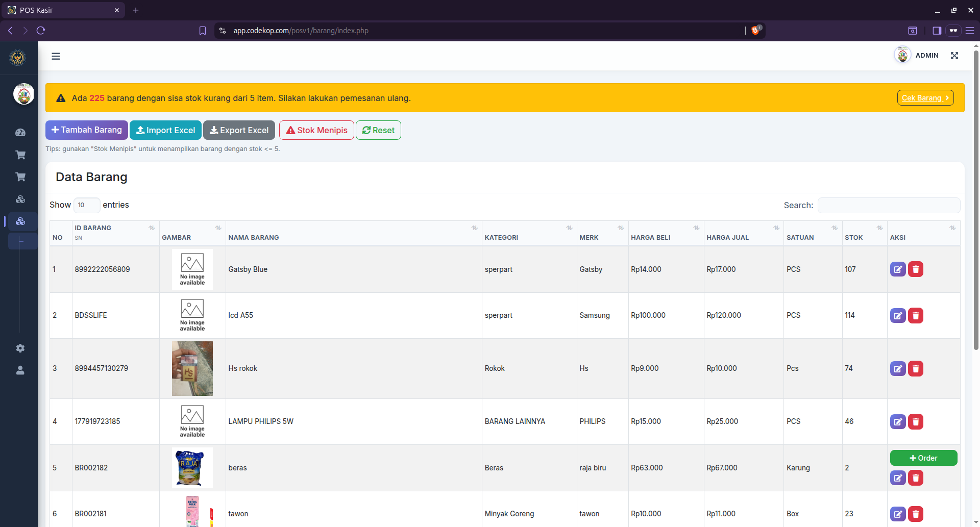Filter with the Stok Menipis button
980x527 pixels.
(x=316, y=130)
